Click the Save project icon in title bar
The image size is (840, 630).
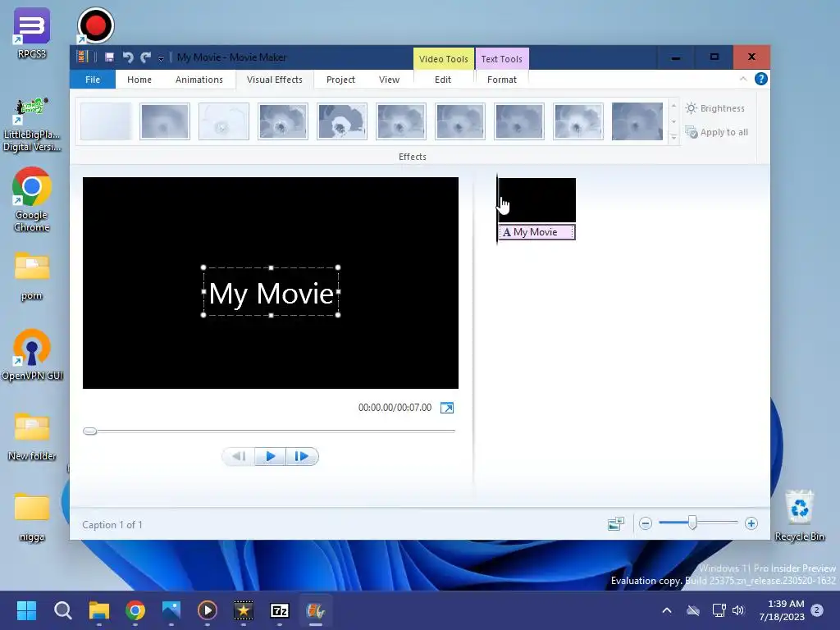(109, 57)
